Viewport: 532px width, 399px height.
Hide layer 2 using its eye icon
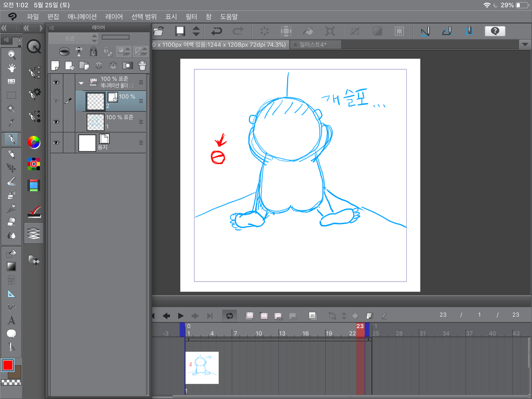pyautogui.click(x=56, y=100)
